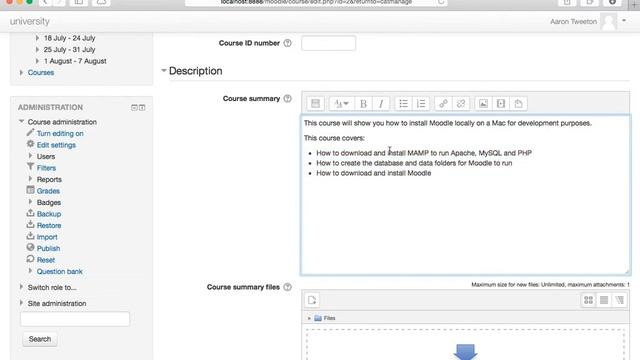Viewport: 640px width, 360px height.
Task: Click text 'How to download and install Moodle'
Action: (x=373, y=173)
